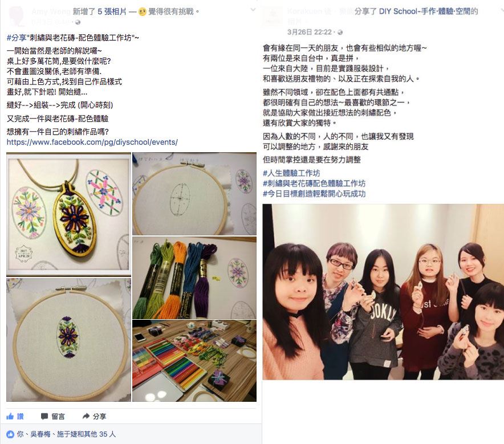
Task: Click the globe icon beside 3月26日 22:22
Action: tap(340, 32)
